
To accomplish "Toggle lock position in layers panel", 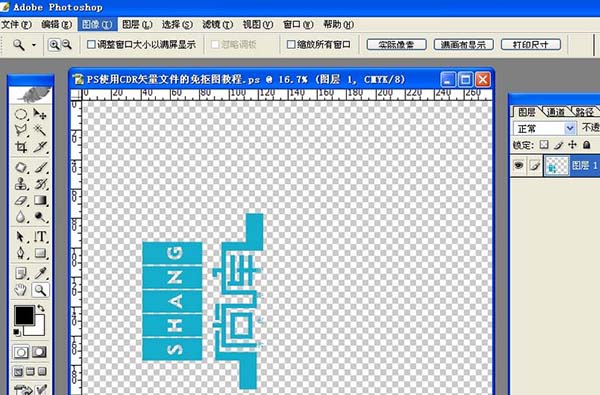I will click(572, 145).
